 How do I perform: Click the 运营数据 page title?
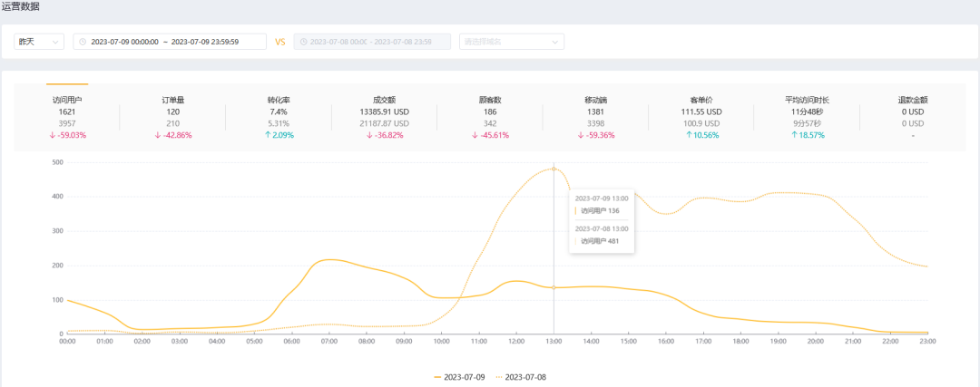click(x=19, y=6)
